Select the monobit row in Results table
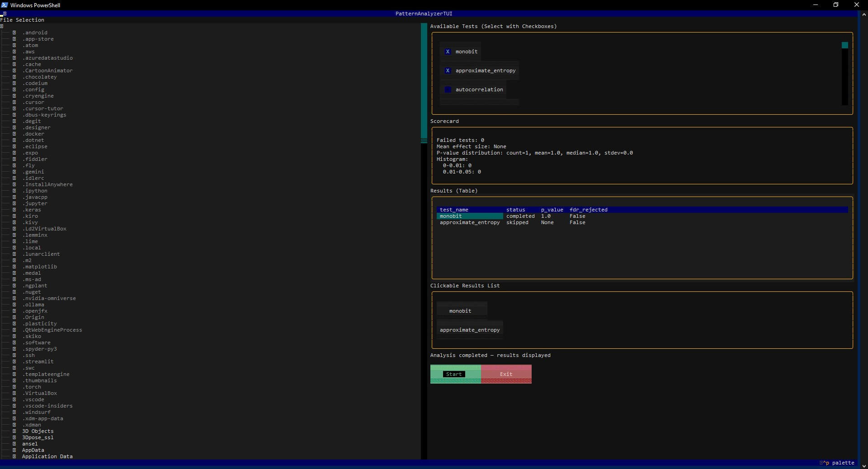This screenshot has width=868, height=469. 469,216
